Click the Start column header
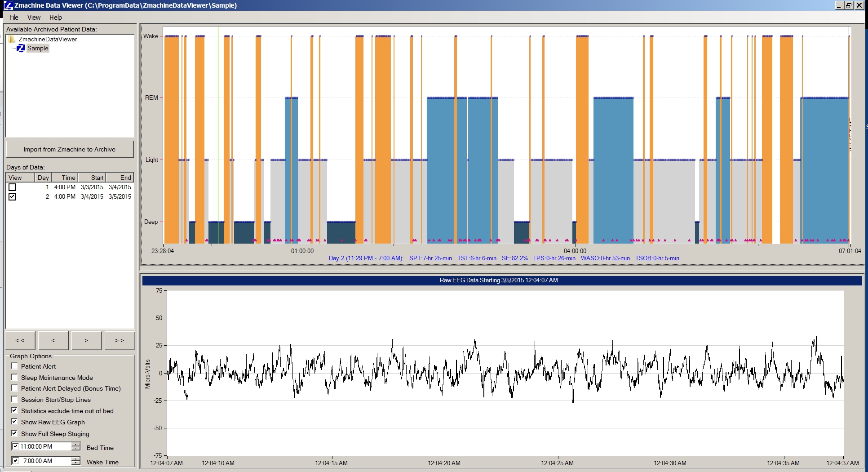 97,178
